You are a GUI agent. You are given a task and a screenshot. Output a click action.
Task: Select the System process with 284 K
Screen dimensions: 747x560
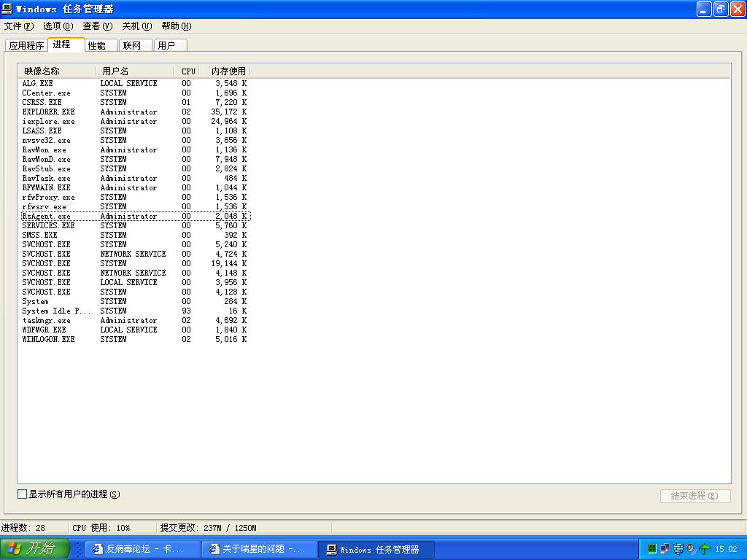[x=135, y=302]
